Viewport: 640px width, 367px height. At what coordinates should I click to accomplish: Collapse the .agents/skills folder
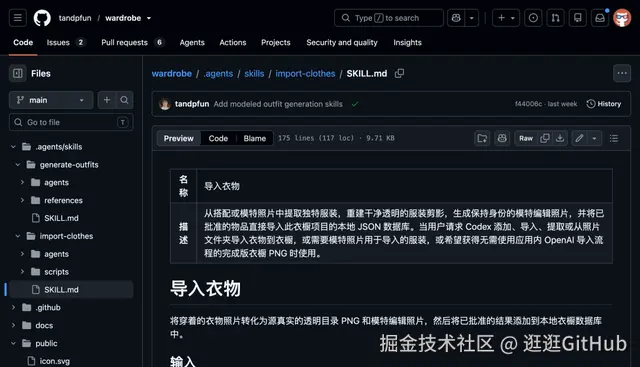(x=13, y=147)
